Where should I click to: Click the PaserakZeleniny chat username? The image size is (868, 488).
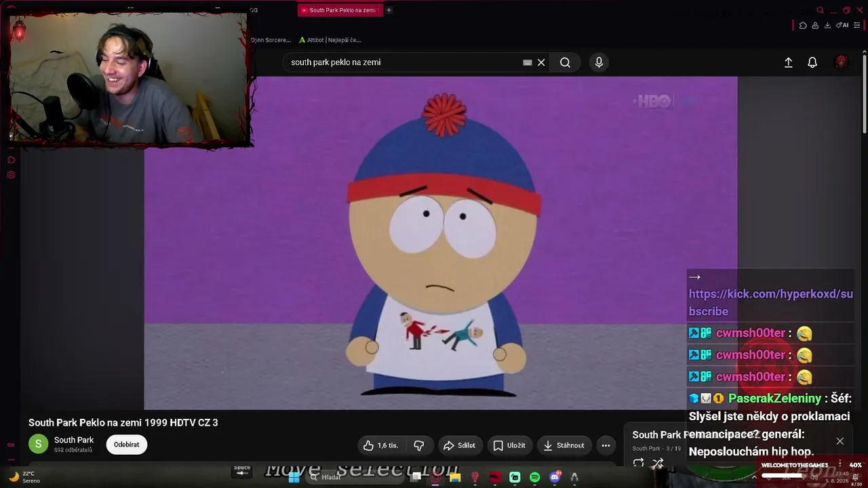pos(774,399)
